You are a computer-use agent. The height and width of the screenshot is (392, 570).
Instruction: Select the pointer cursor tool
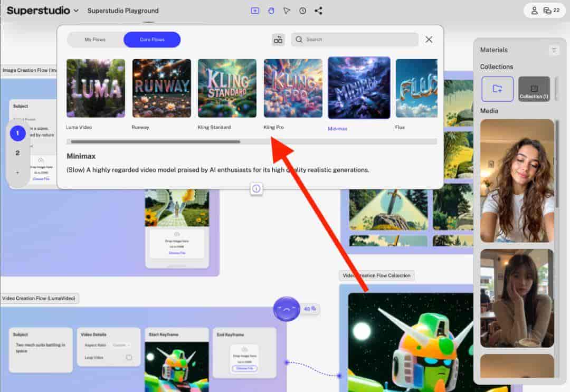[287, 11]
